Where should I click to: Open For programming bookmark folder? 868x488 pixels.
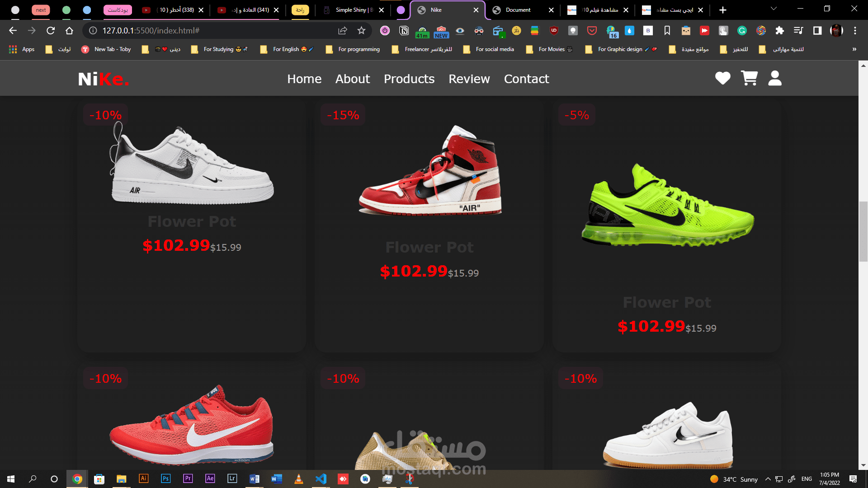click(x=354, y=49)
